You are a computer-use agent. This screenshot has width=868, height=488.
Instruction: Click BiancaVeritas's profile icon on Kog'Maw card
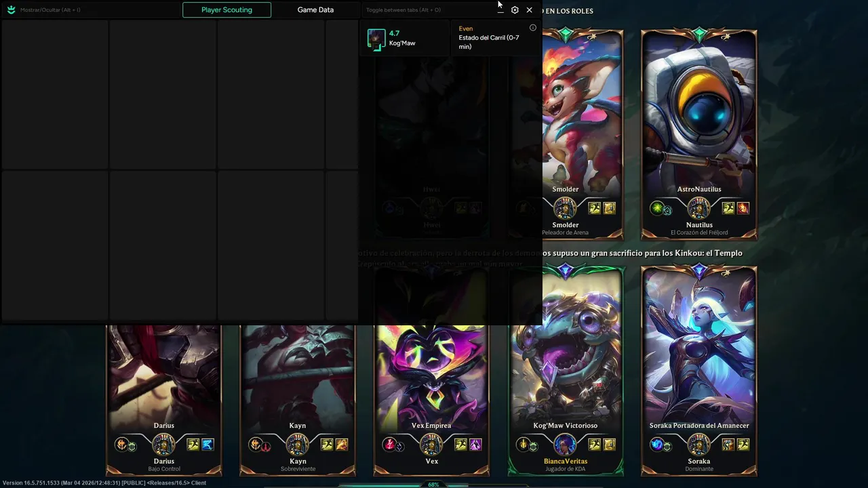point(564,445)
